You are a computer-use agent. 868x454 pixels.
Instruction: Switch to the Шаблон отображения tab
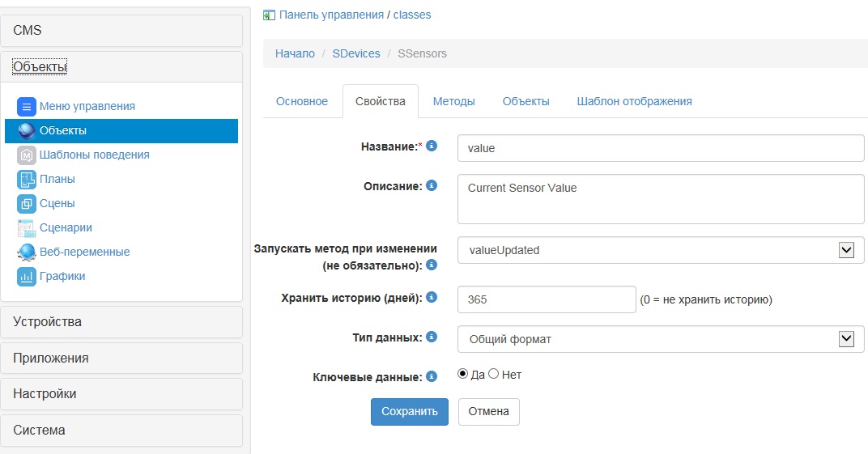tap(634, 101)
